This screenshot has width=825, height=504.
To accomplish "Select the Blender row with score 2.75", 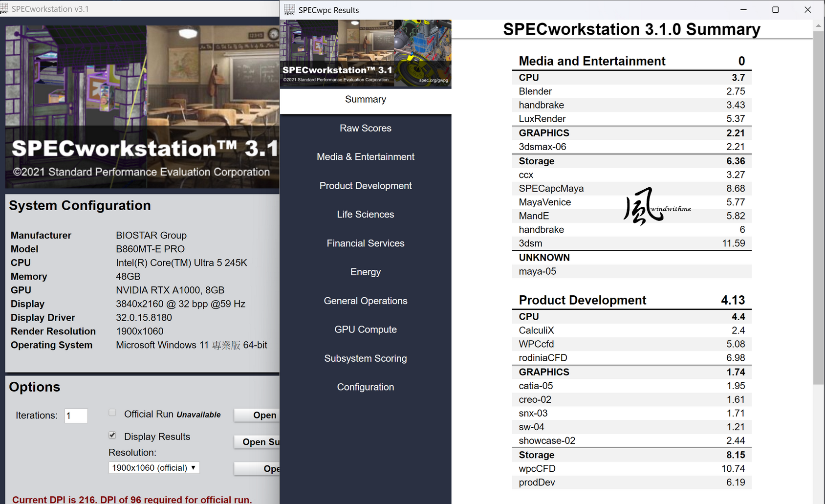I will (632, 91).
